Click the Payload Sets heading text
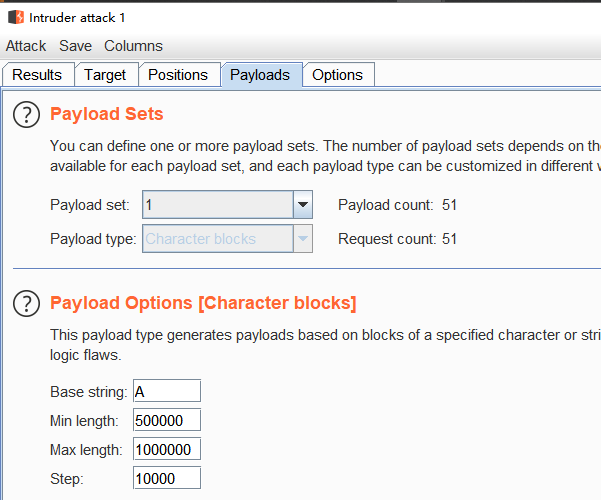This screenshot has height=500, width=601. (x=107, y=114)
